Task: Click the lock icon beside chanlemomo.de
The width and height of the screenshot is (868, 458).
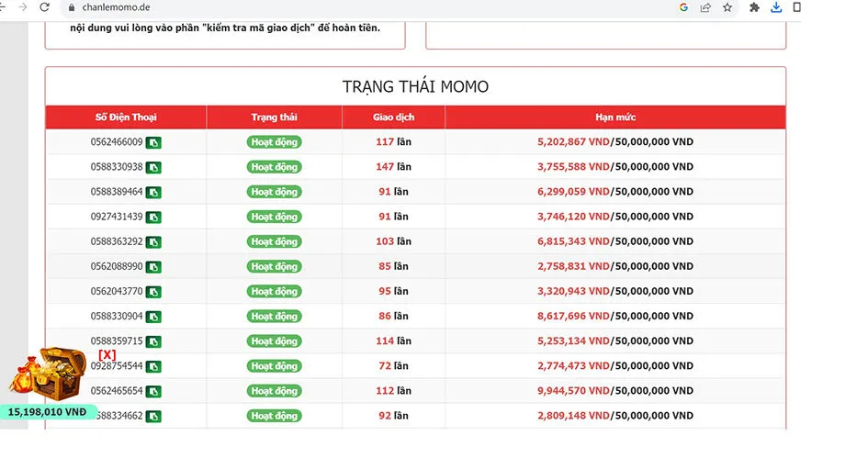Action: point(71,7)
